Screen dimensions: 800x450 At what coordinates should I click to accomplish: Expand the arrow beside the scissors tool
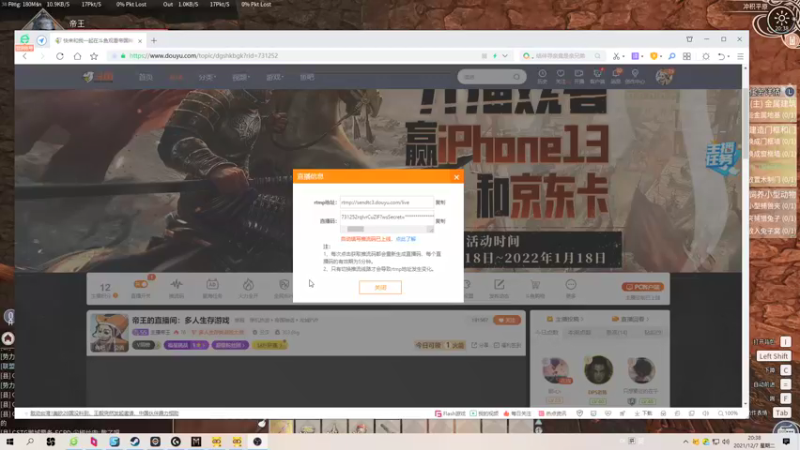coord(623,56)
